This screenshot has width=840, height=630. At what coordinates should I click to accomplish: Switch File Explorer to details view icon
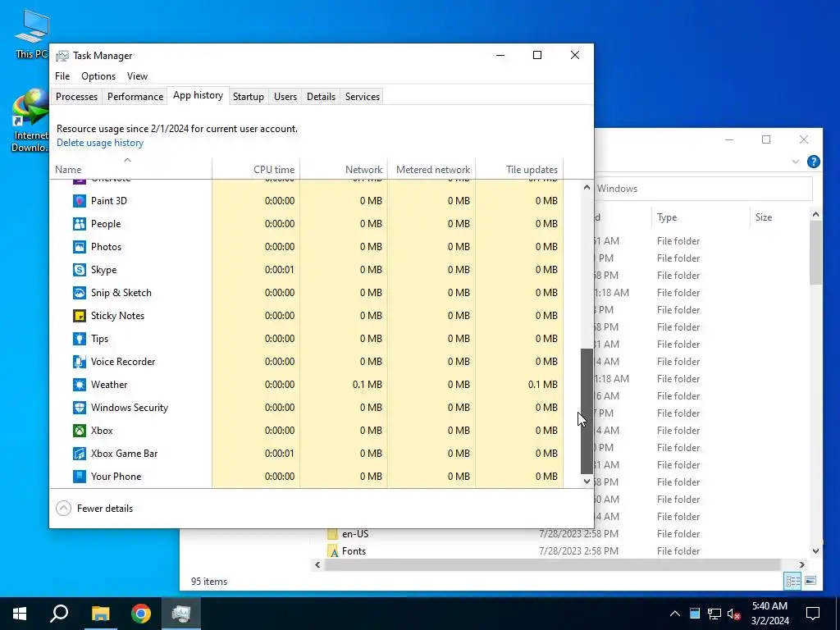793,581
